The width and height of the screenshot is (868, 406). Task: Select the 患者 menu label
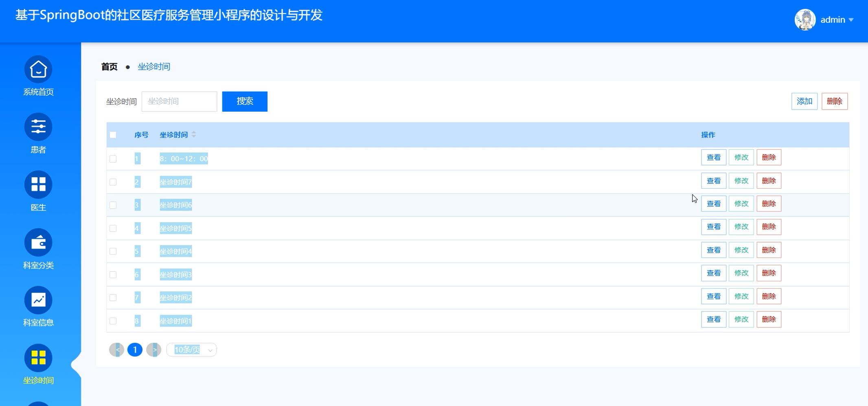38,150
